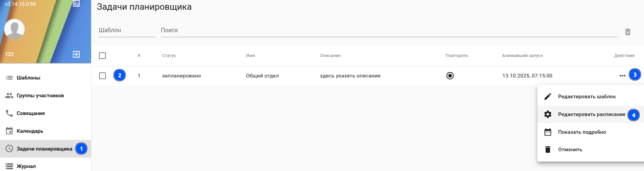Click the gear icon for schedule editing
The width and height of the screenshot is (644, 171).
coord(548,114)
